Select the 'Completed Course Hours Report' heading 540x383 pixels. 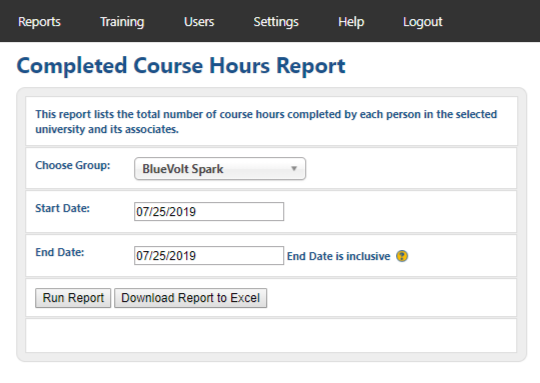tap(181, 66)
